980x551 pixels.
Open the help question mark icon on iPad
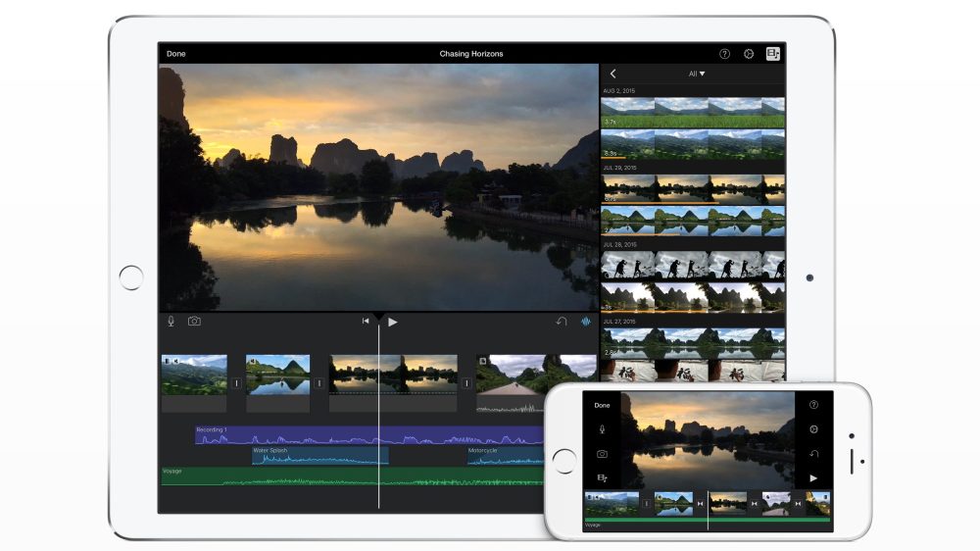click(724, 54)
